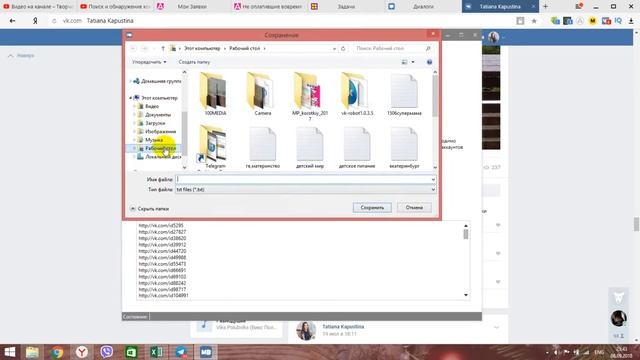Switch to Не оплатившие вовремя tab
Image resolution: width=640 pixels, height=360 pixels.
point(269,7)
